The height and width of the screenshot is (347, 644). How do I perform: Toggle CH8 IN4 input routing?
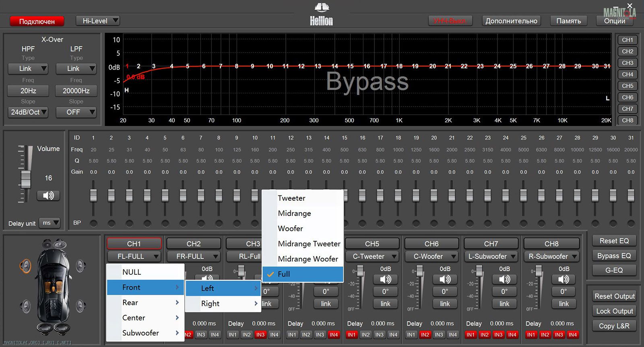coord(573,335)
